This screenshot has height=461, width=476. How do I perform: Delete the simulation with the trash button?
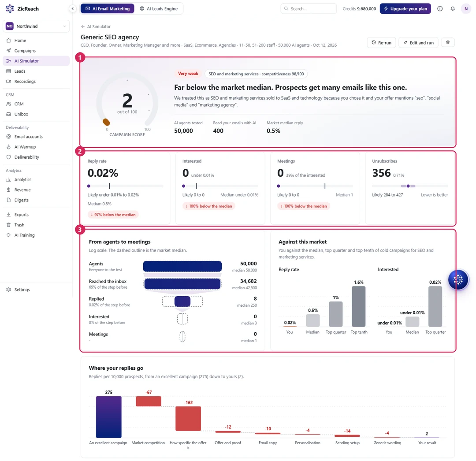coord(448,42)
